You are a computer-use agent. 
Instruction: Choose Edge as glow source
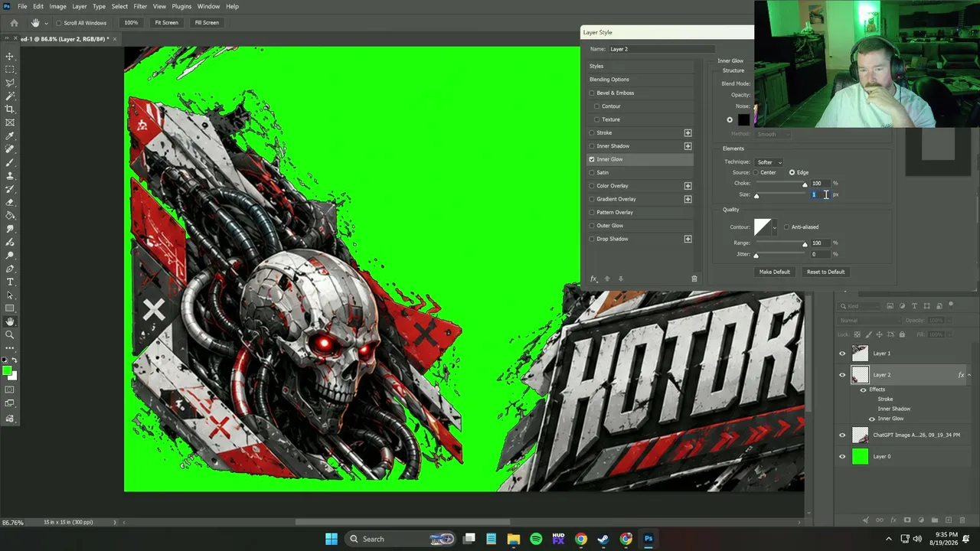coord(792,172)
